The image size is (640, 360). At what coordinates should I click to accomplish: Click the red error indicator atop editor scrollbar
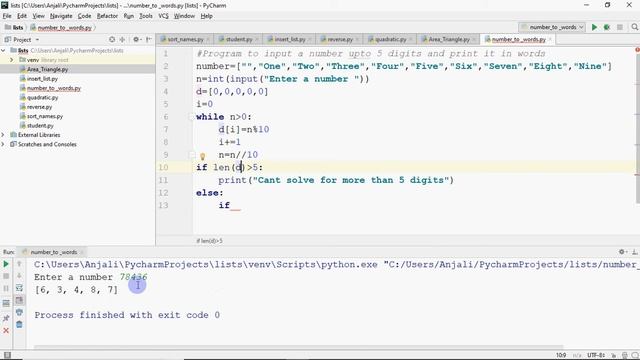coord(637,50)
